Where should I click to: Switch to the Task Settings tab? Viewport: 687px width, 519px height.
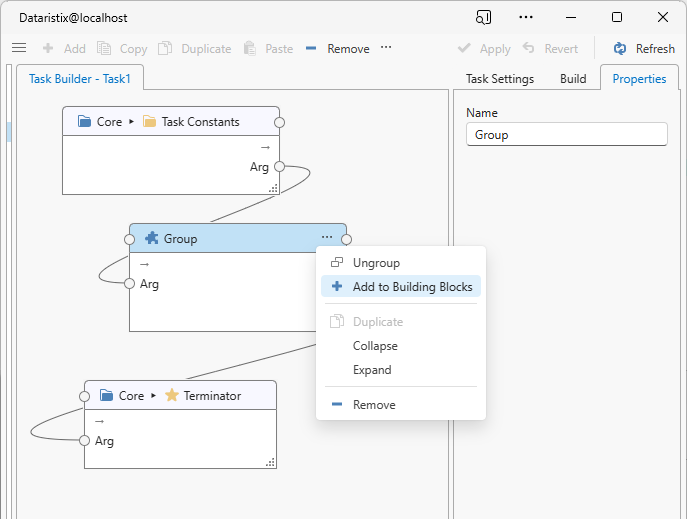pos(500,79)
